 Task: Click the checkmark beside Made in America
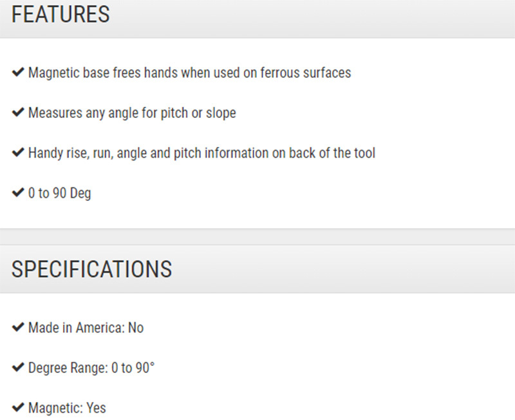tap(18, 327)
